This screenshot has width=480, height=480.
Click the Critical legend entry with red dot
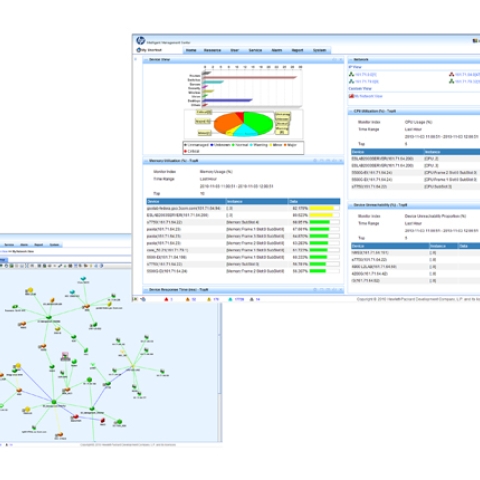pyautogui.click(x=192, y=151)
